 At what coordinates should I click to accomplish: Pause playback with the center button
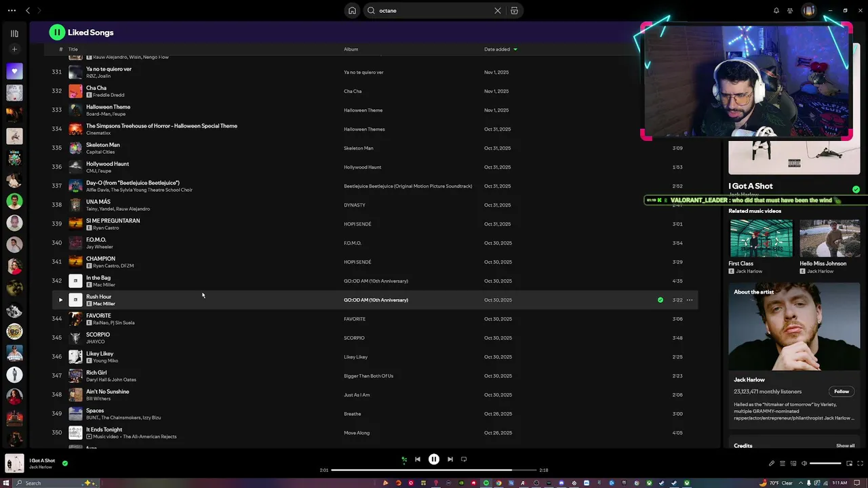click(x=434, y=460)
